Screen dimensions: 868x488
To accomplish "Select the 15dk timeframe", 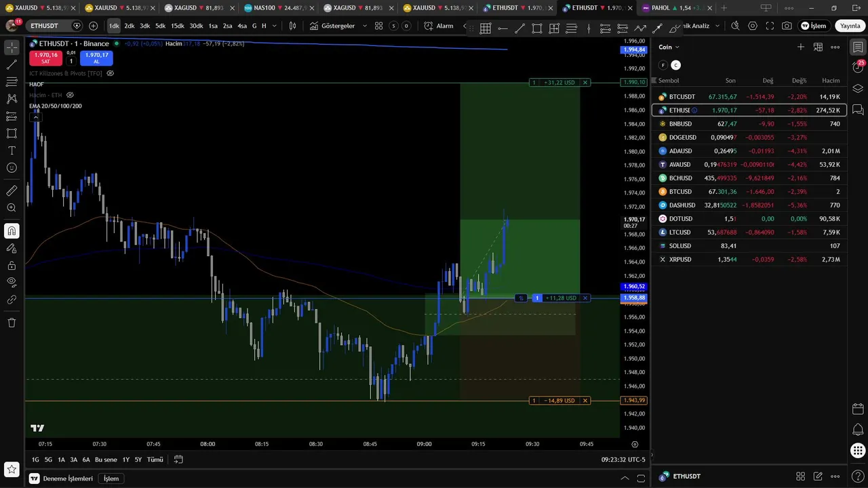I will pos(177,26).
